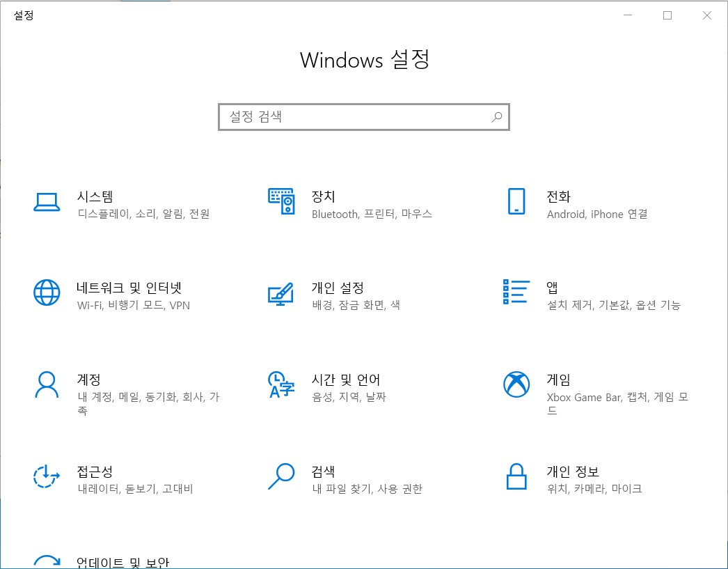This screenshot has height=569, width=728.
Task: Click the text 음성, 지역, 날짜
Action: 349,397
